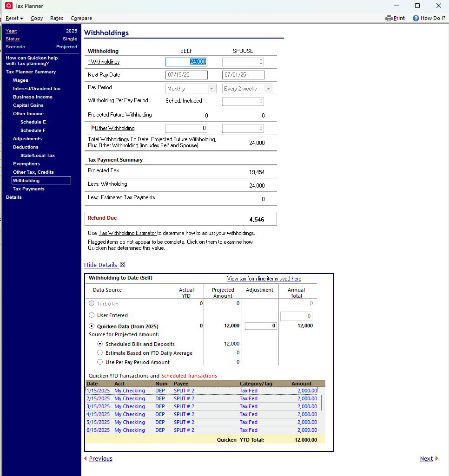The width and height of the screenshot is (449, 476).
Task: Open Exemptions in sidebar
Action: pos(26,163)
